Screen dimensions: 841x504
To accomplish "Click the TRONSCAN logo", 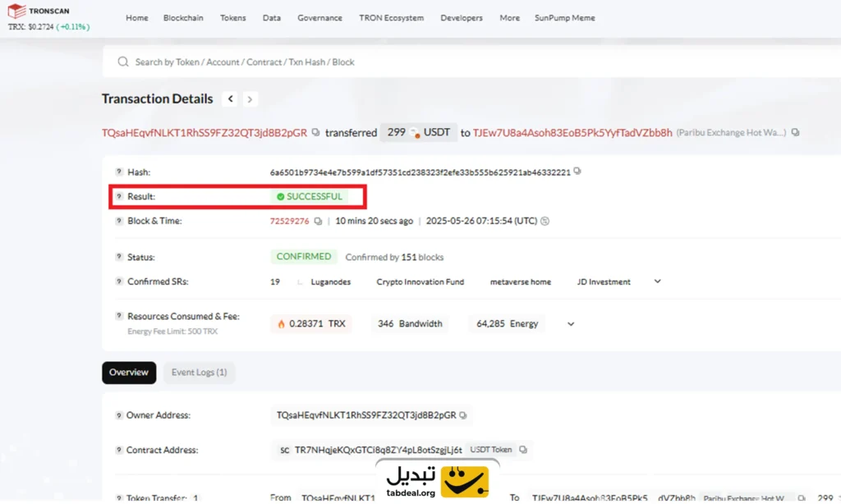I will pos(38,11).
